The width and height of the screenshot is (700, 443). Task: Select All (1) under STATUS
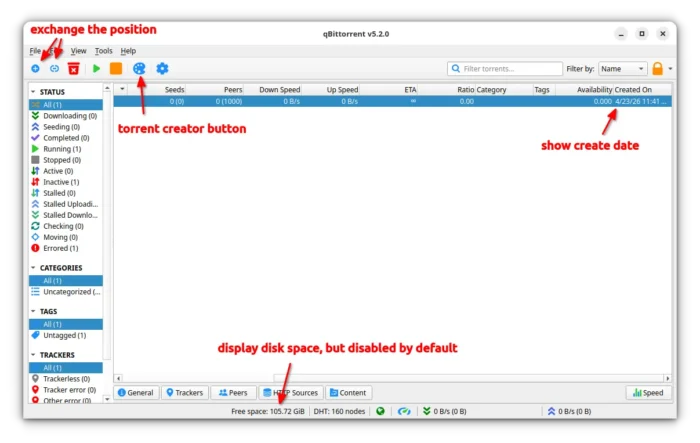pos(66,104)
